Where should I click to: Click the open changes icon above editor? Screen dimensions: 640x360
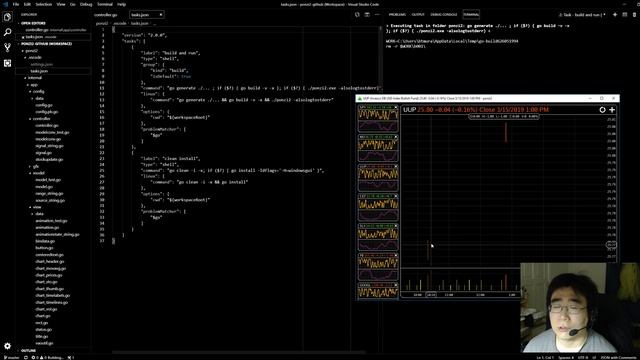click(357, 15)
